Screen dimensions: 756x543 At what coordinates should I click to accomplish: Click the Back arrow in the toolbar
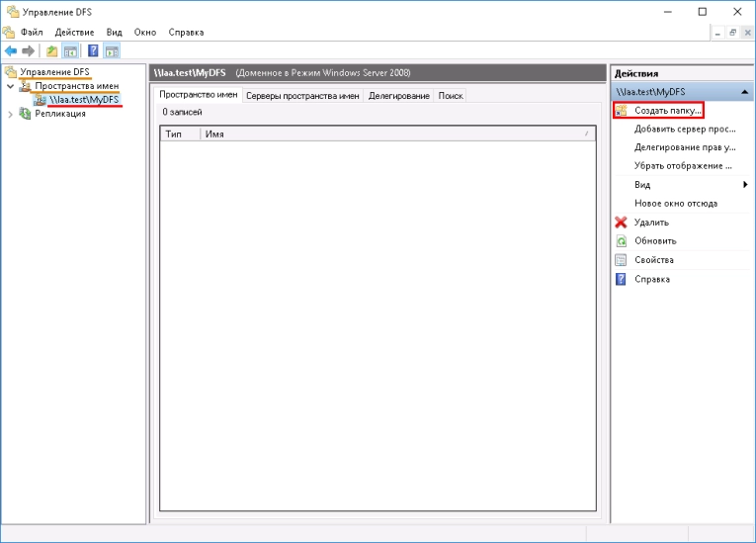(x=11, y=51)
